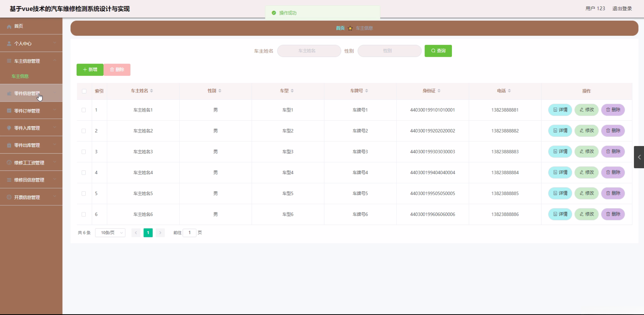644x315 pixels.
Task: Toggle the select-all checkbox in table header
Action: click(x=84, y=91)
